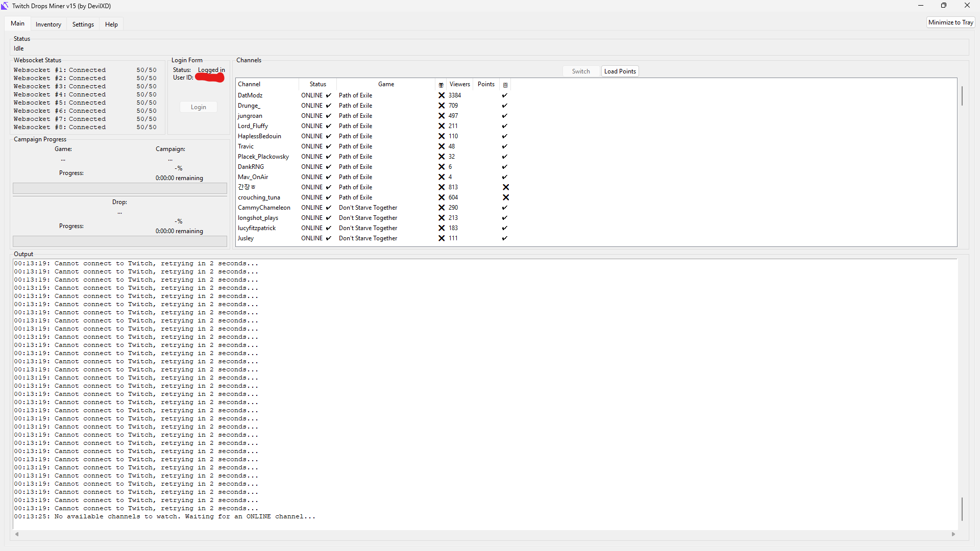Click the ONLINE checkmark icon for Mav_OnAir
980x551 pixels.
pyautogui.click(x=327, y=177)
